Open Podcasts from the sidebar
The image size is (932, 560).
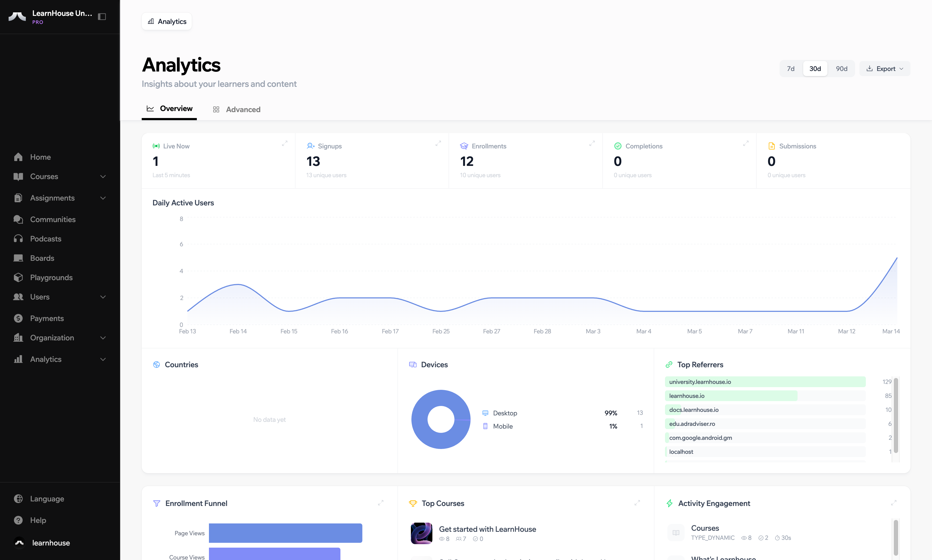click(45, 239)
